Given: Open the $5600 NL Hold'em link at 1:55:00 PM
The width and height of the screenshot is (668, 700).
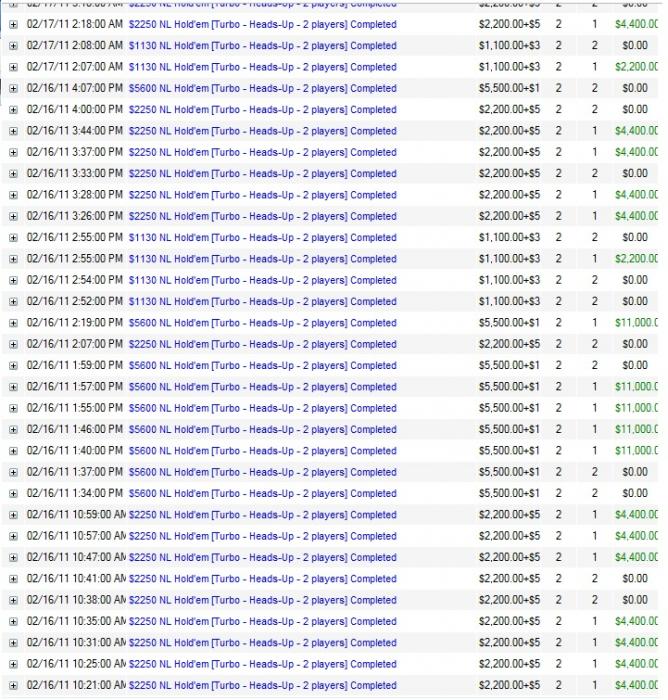Looking at the screenshot, I should [x=263, y=408].
